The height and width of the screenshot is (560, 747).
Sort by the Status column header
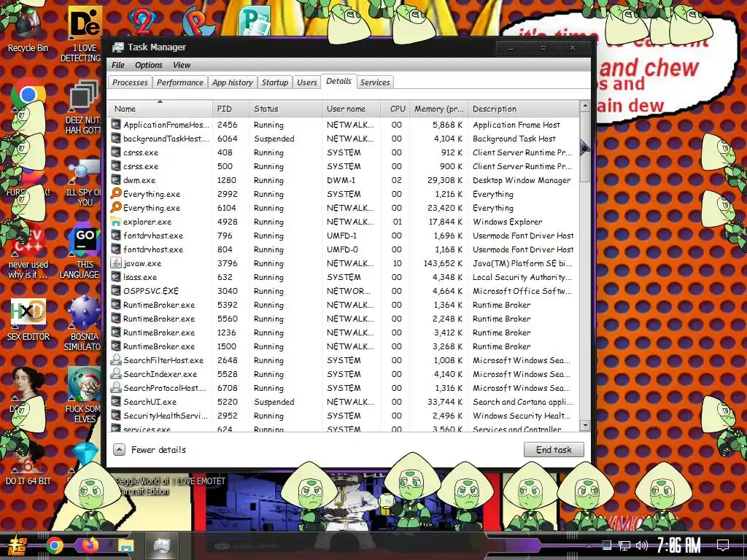coord(285,109)
